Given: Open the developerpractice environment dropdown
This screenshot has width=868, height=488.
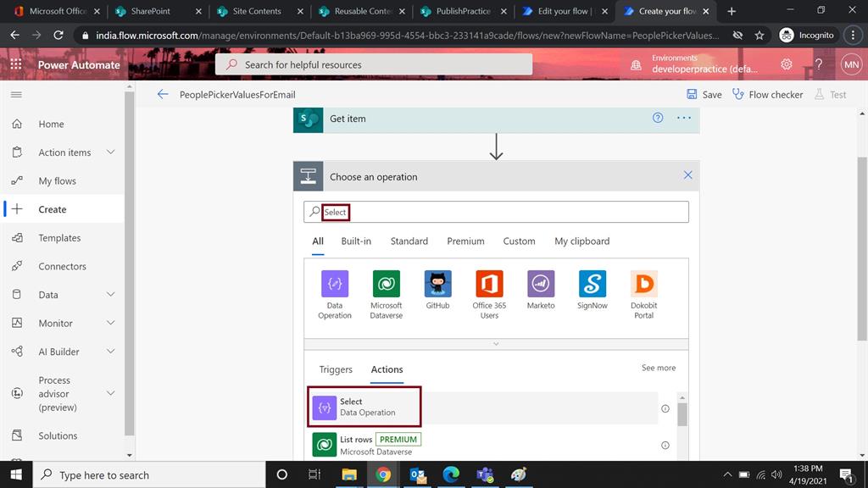Looking at the screenshot, I should (704, 69).
